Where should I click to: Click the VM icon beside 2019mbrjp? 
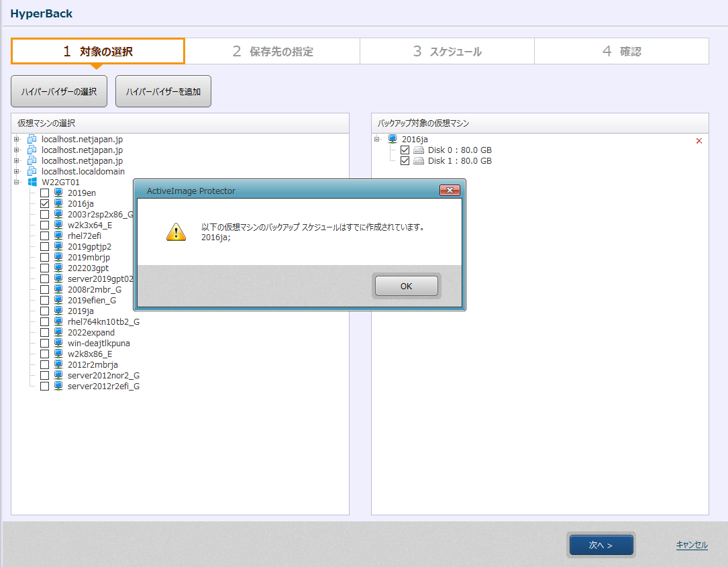58,257
